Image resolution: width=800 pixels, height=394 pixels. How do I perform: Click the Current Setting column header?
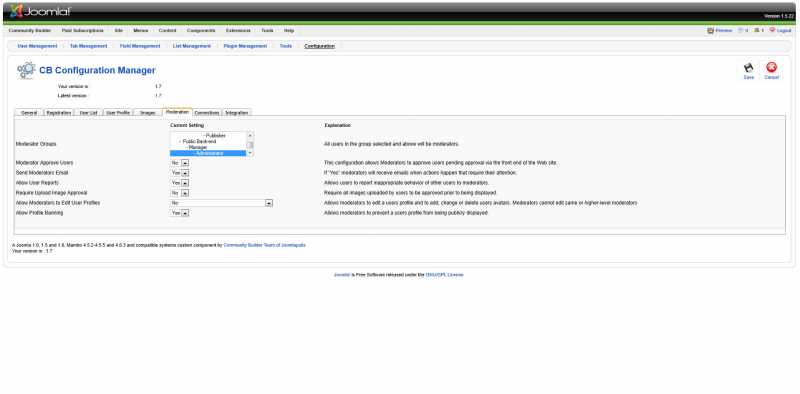click(x=187, y=125)
